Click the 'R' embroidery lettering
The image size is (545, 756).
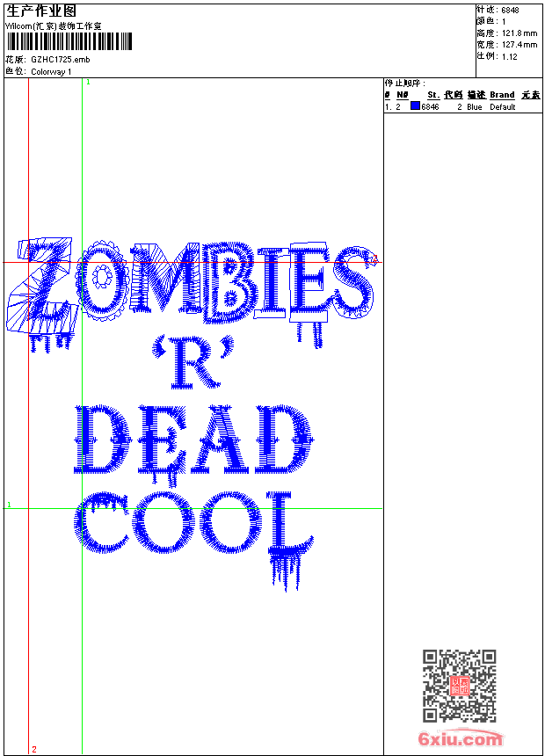pos(193,361)
